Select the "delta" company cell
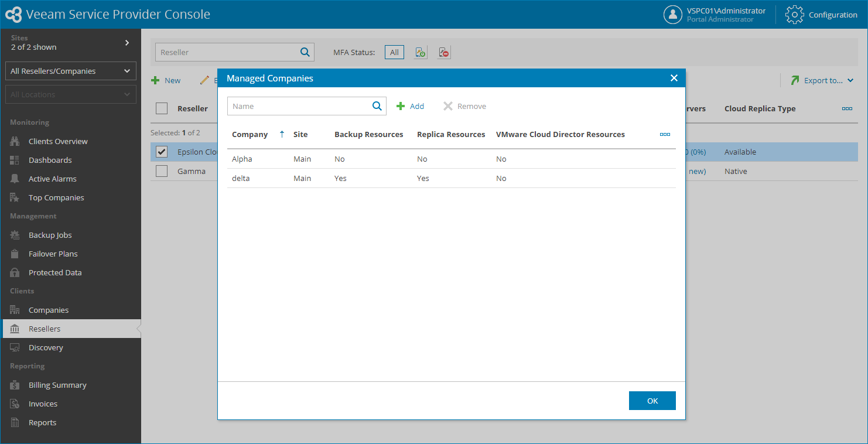 coord(241,178)
